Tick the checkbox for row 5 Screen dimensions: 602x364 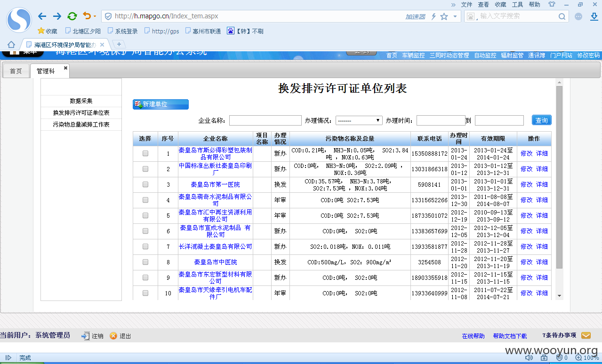pos(145,215)
